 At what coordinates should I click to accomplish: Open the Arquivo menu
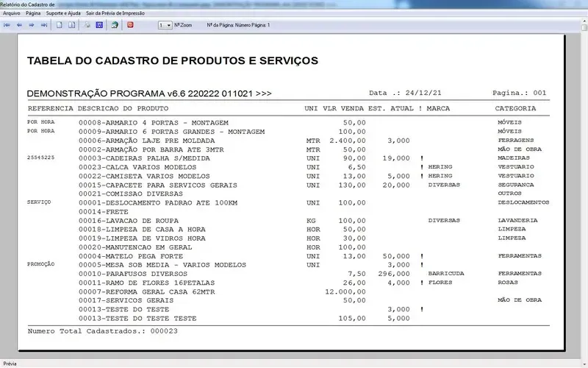[x=12, y=13]
